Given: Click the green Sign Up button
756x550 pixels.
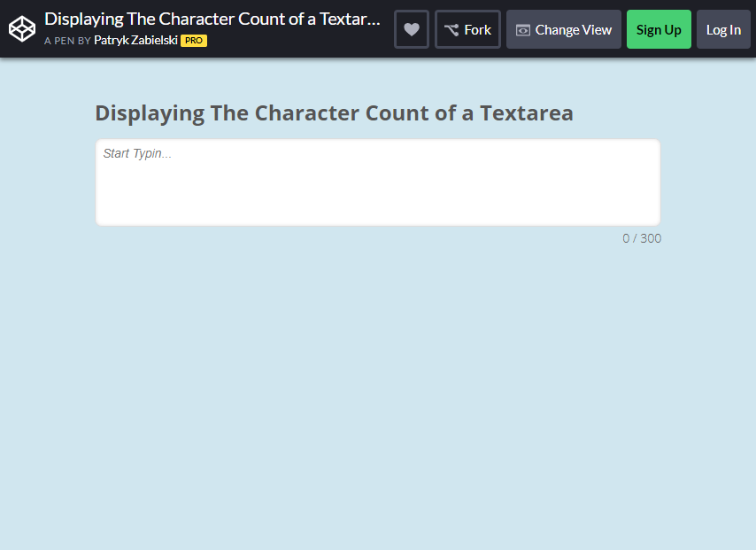Looking at the screenshot, I should coord(659,29).
